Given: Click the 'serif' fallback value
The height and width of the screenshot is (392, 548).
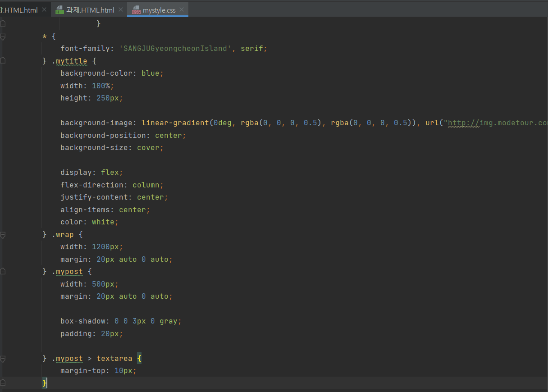Looking at the screenshot, I should click(252, 49).
